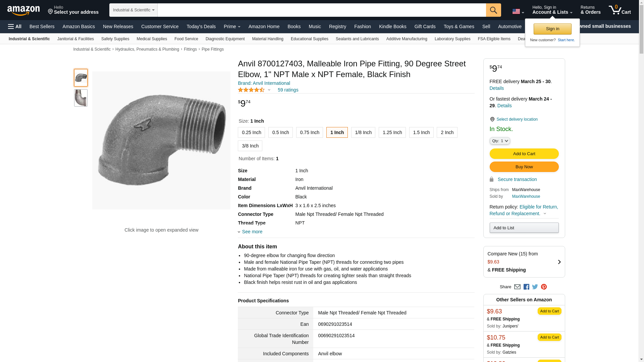Click the Amazon logo

click(23, 10)
